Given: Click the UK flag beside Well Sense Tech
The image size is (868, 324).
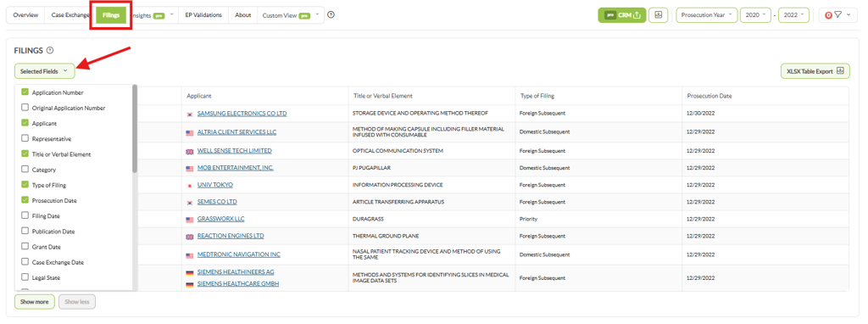Looking at the screenshot, I should tap(190, 151).
